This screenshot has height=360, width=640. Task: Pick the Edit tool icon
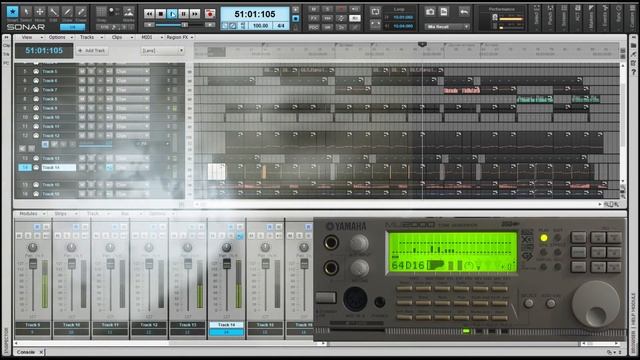pos(53,11)
